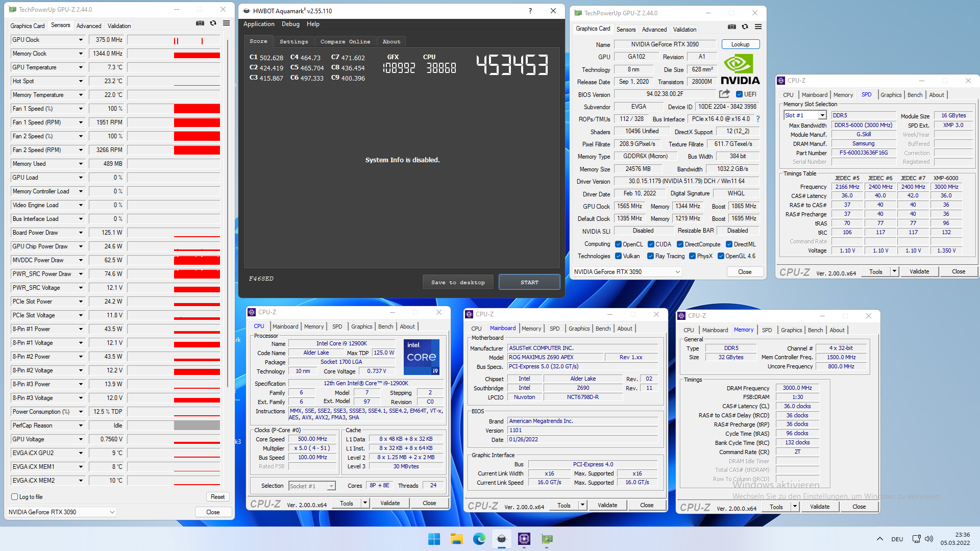Image resolution: width=980 pixels, height=551 pixels.
Task: Click the HWBOT Aquamark title bar icon
Action: [247, 11]
